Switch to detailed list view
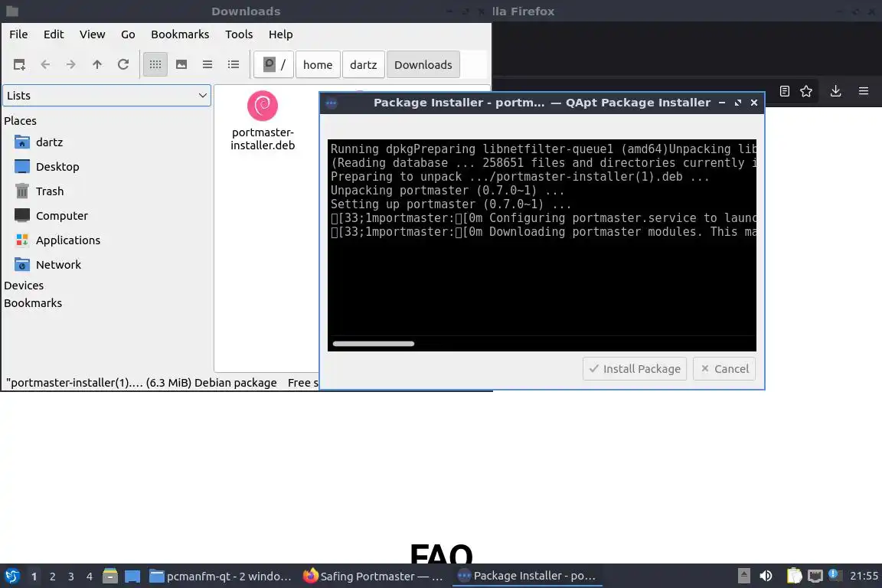The image size is (882, 588). (x=234, y=65)
